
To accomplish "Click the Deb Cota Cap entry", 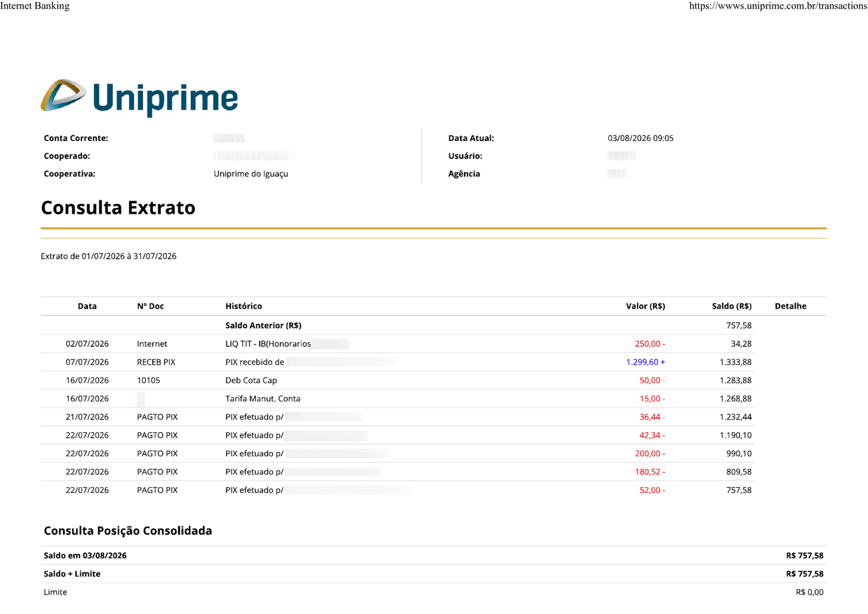I will tap(251, 380).
